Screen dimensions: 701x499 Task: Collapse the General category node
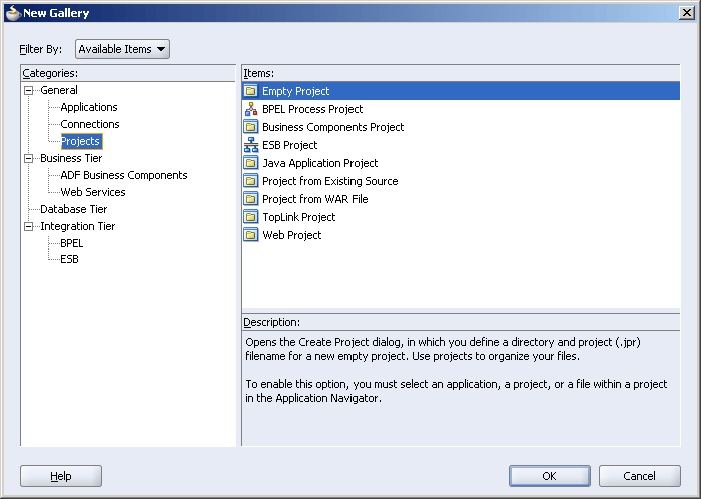click(x=29, y=90)
